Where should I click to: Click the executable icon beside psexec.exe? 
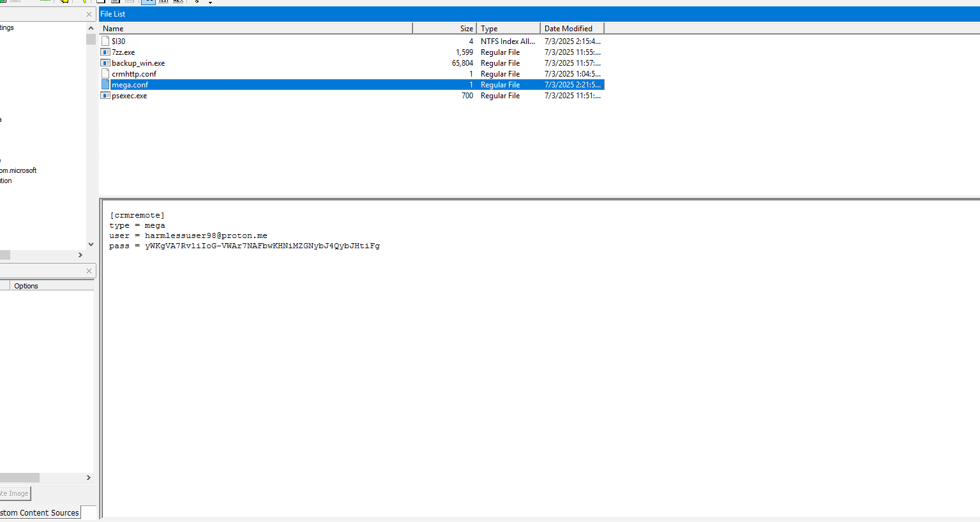[x=105, y=95]
